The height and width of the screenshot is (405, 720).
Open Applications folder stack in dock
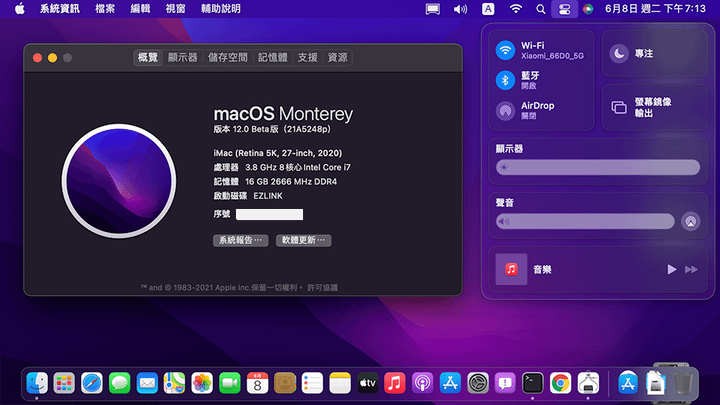tap(628, 383)
